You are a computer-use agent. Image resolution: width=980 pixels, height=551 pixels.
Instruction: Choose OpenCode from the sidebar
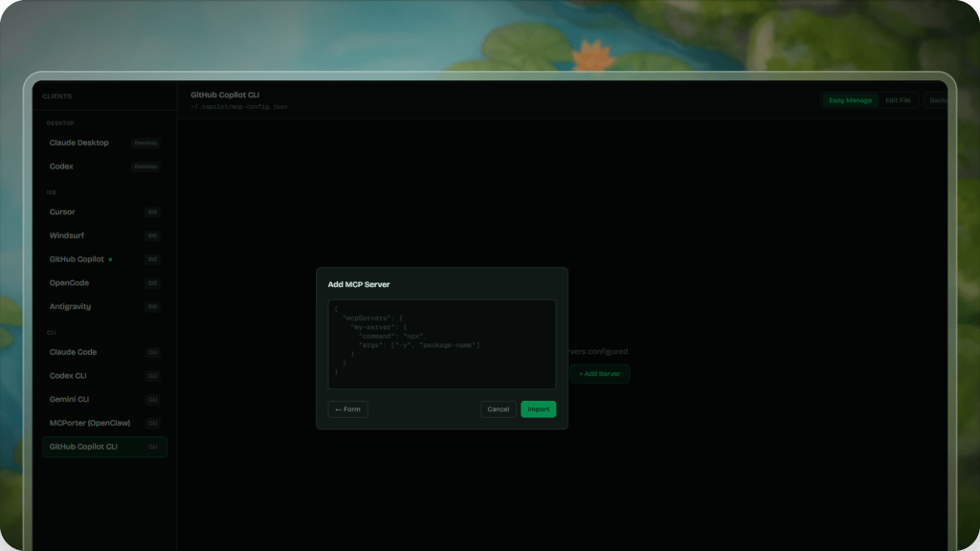[69, 283]
